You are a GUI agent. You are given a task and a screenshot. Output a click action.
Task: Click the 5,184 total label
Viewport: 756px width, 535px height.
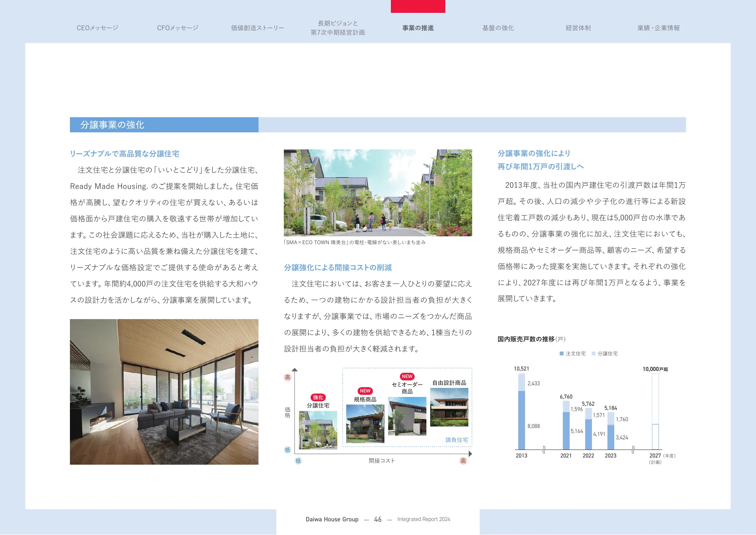click(610, 408)
